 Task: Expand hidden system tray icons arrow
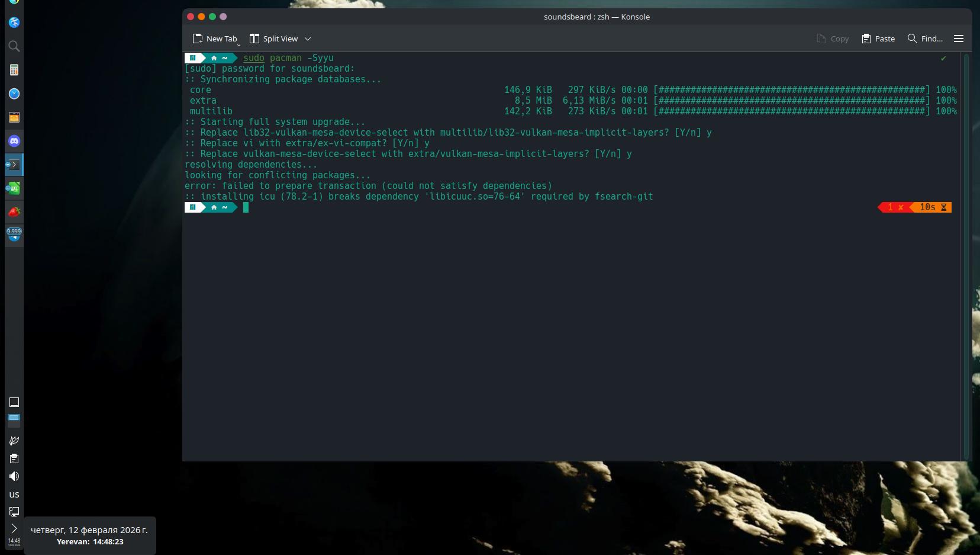pos(14,528)
